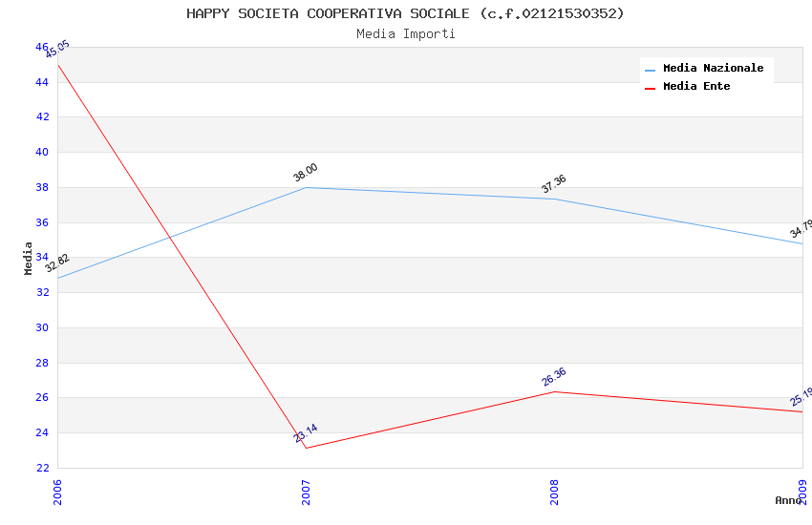
Task: Select the 45.05 data point label
Action: tap(57, 50)
